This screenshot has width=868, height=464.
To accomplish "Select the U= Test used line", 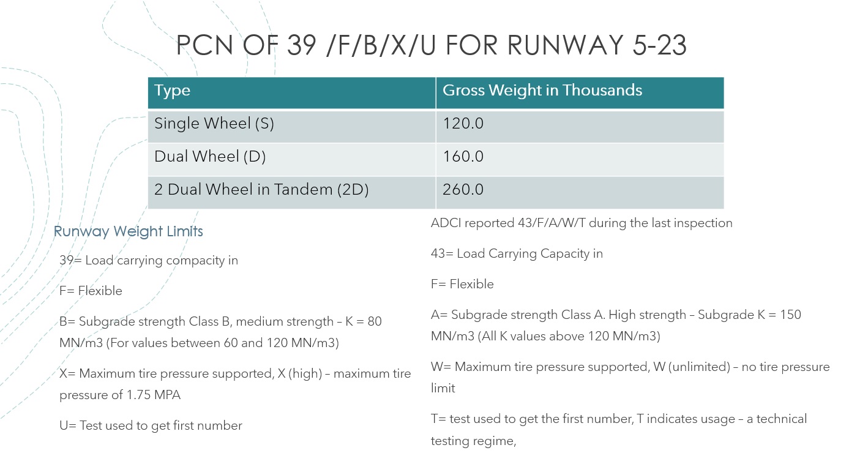I will (x=151, y=425).
